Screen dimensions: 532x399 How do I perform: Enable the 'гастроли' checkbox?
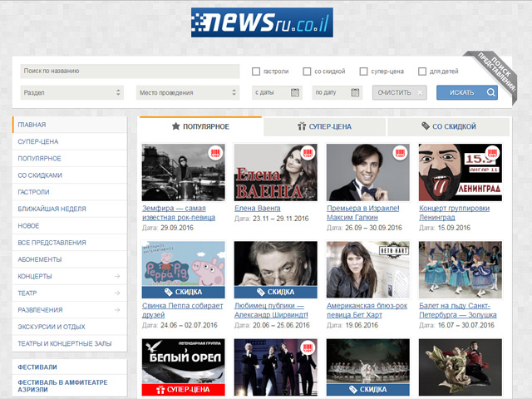click(256, 71)
